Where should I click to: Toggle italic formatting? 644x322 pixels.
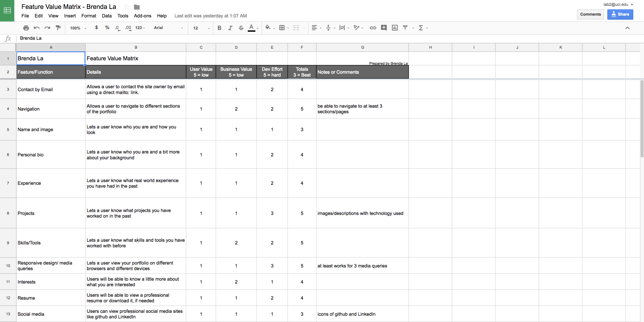click(230, 28)
